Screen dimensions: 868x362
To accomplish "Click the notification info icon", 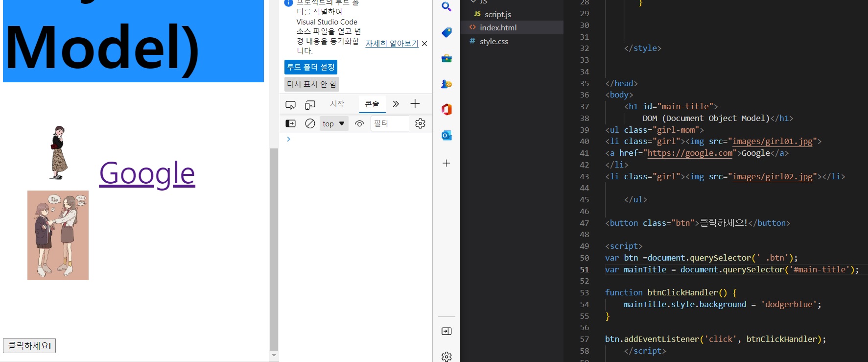I will point(289,3).
